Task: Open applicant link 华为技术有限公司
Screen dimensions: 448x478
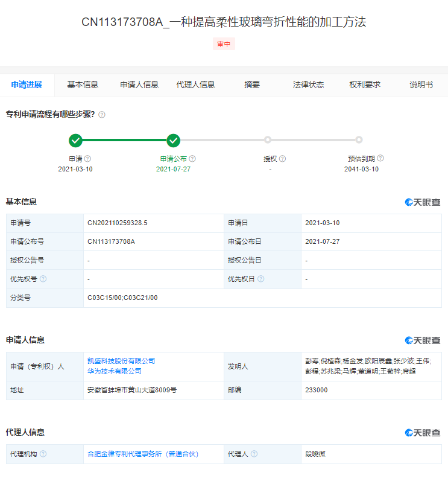Action: (115, 371)
